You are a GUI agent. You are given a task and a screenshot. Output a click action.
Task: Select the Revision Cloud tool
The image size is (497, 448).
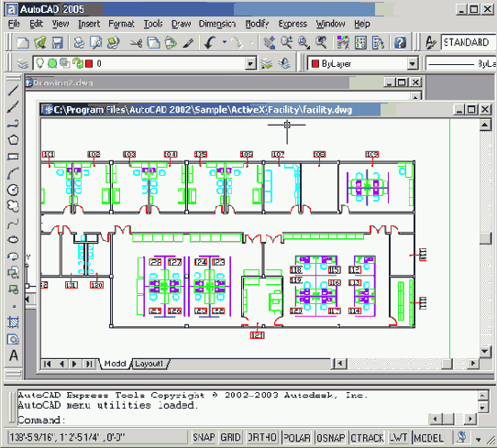click(13, 206)
